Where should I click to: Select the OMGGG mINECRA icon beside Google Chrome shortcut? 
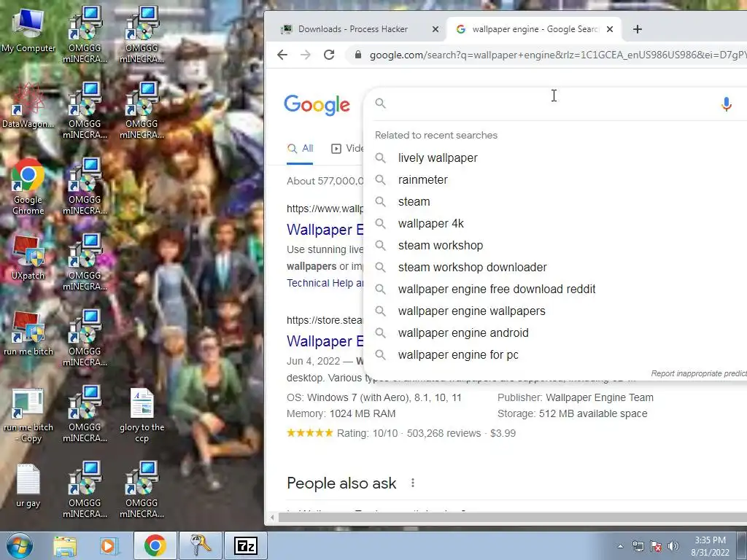click(x=85, y=187)
